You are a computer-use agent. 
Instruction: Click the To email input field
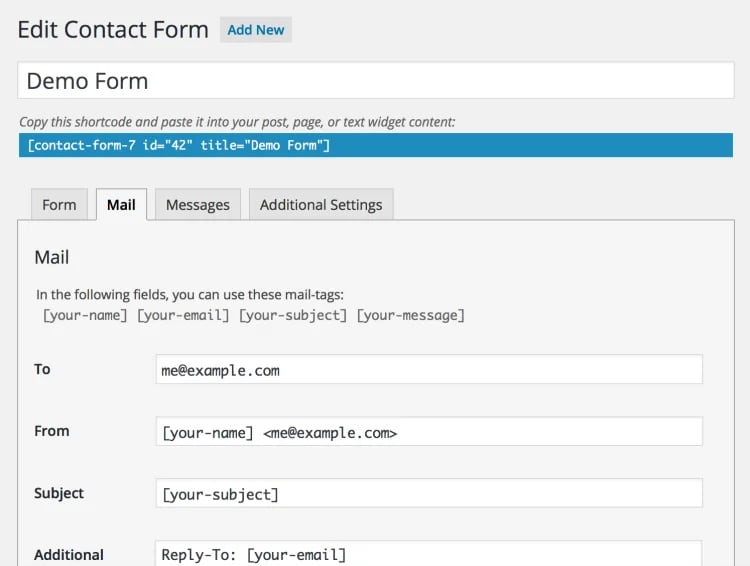(x=429, y=369)
